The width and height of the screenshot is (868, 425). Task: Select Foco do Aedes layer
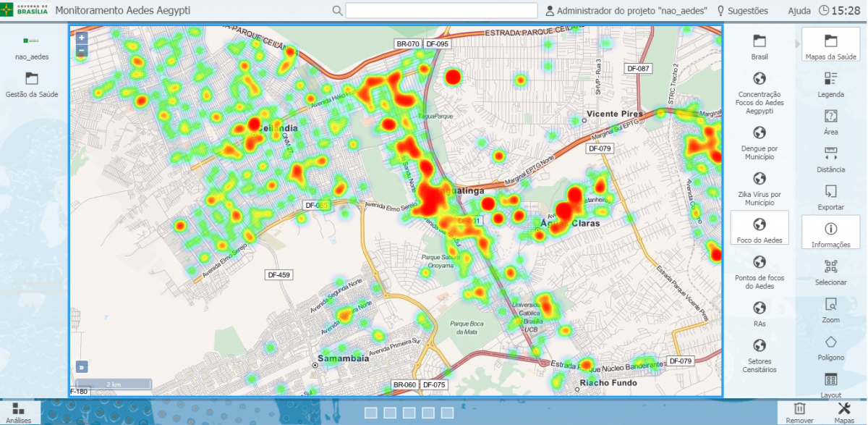coord(759,229)
